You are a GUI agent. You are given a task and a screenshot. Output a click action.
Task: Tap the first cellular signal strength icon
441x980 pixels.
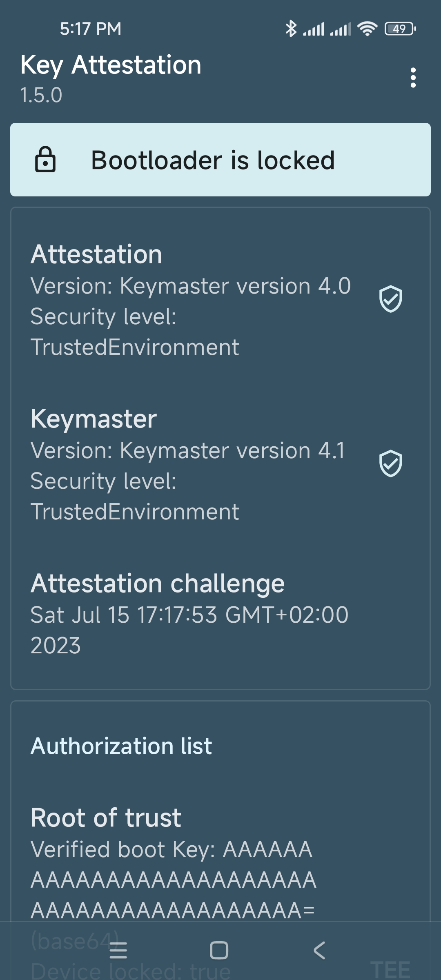pos(314,29)
